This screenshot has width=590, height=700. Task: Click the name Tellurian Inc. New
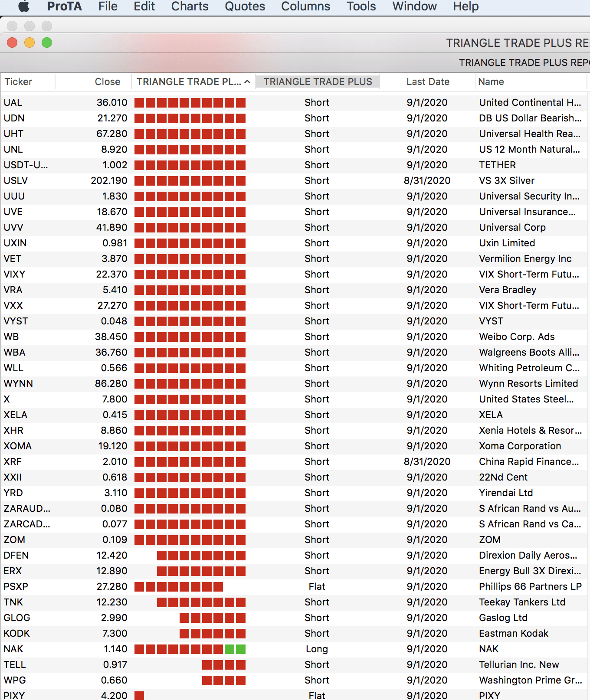[519, 664]
